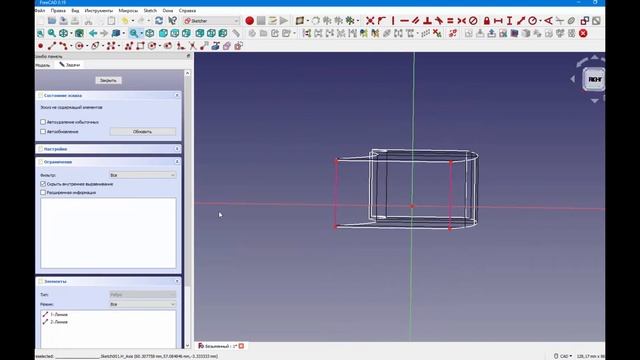Open the Sketcher workbench dropdown
Viewport: 640px width, 360px height.
211,20
